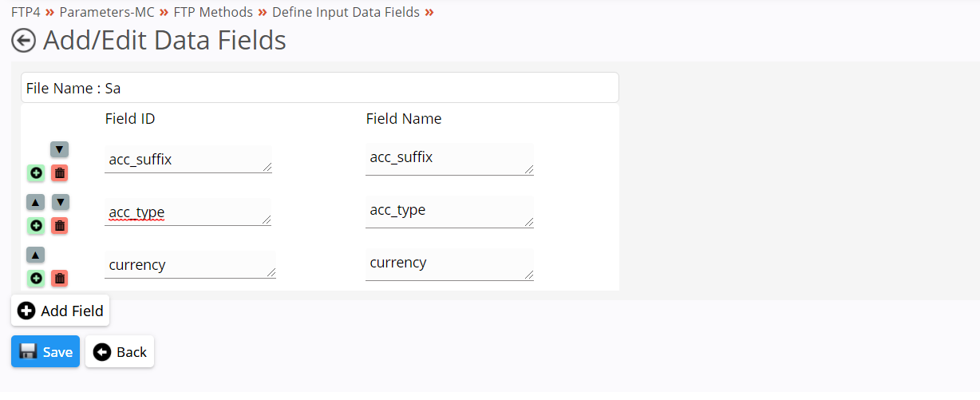Delete the acc_suffix row with trash icon
The height and width of the screenshot is (400, 980).
coord(60,172)
